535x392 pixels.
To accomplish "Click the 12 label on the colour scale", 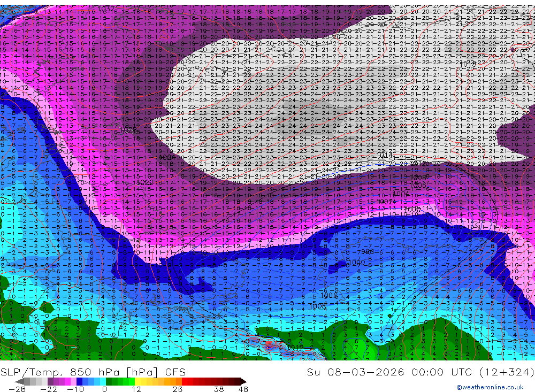I will tap(136, 389).
